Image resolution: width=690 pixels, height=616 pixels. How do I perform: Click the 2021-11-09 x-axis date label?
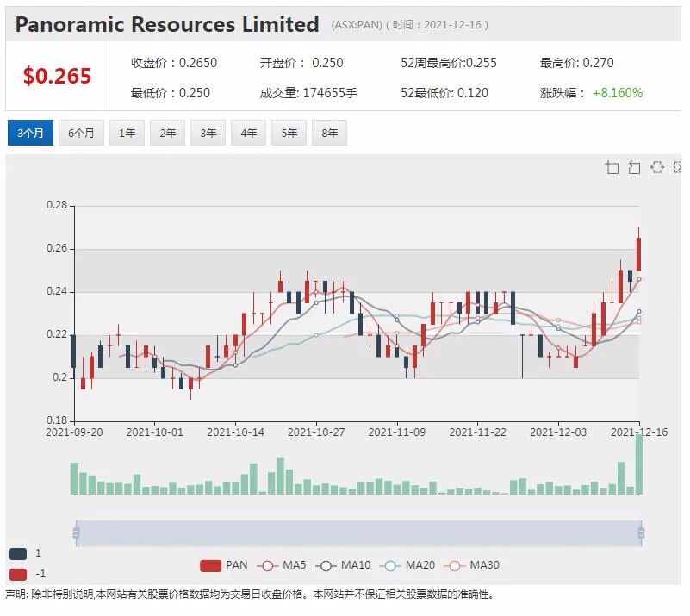tap(397, 432)
